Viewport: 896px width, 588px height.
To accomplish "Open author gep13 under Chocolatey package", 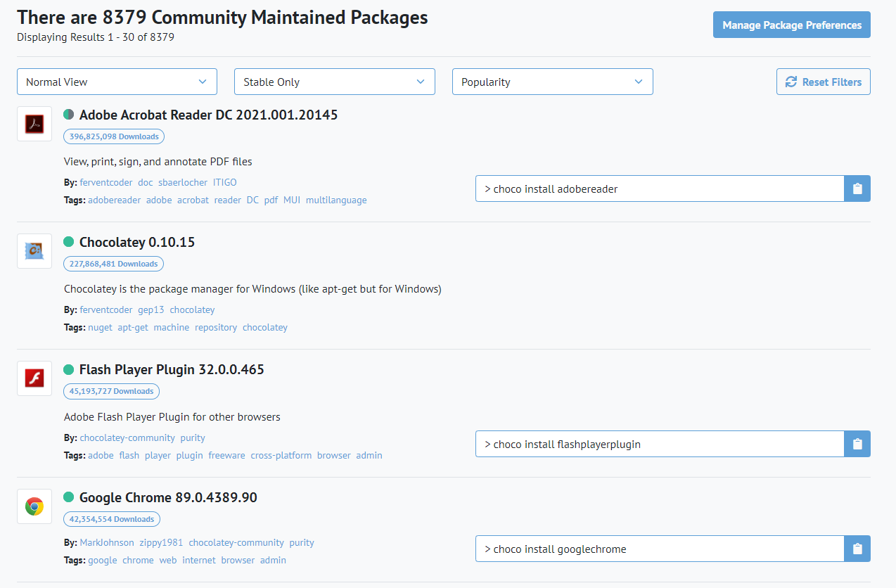I will pyautogui.click(x=151, y=309).
